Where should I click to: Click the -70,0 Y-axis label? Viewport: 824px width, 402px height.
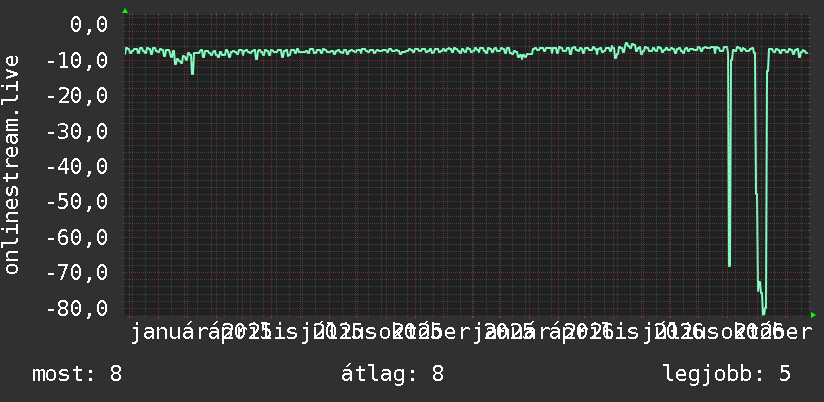pyautogui.click(x=77, y=272)
